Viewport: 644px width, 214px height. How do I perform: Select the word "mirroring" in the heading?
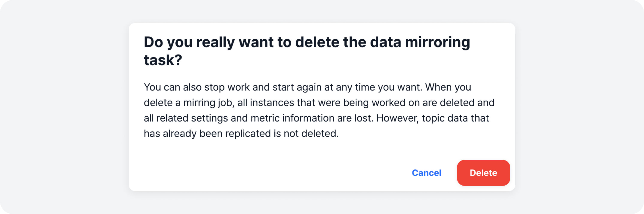click(437, 42)
